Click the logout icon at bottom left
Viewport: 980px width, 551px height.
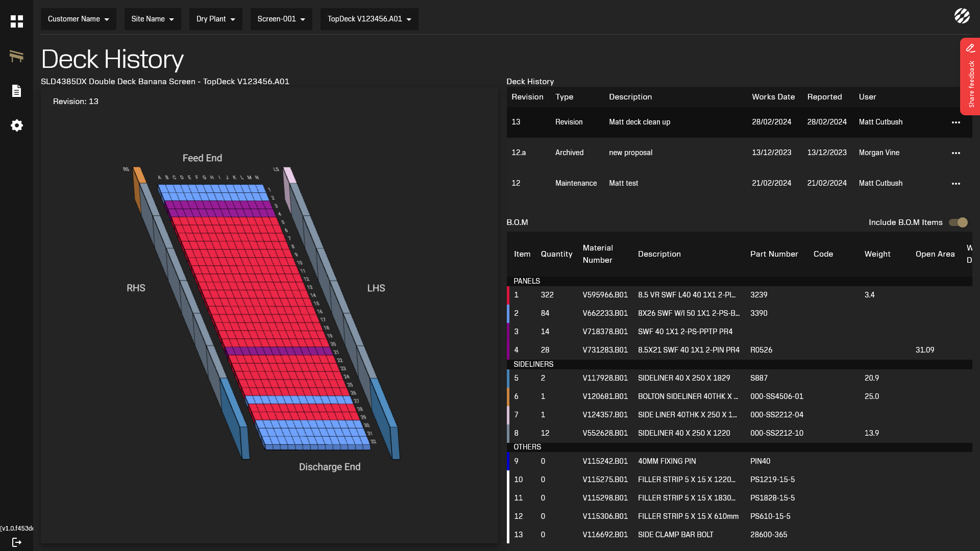17,542
